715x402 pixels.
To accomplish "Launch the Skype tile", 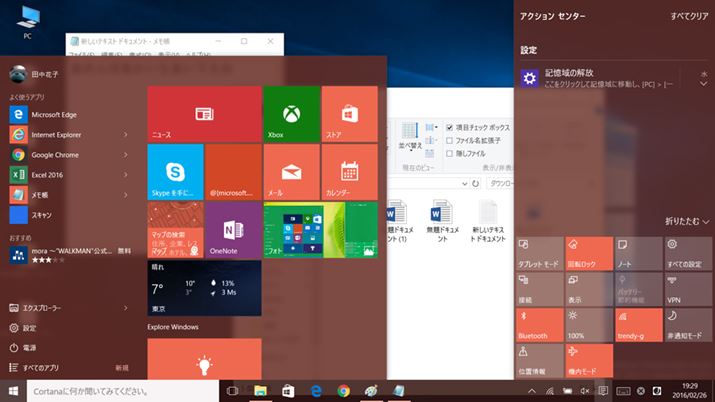I will coord(175,171).
